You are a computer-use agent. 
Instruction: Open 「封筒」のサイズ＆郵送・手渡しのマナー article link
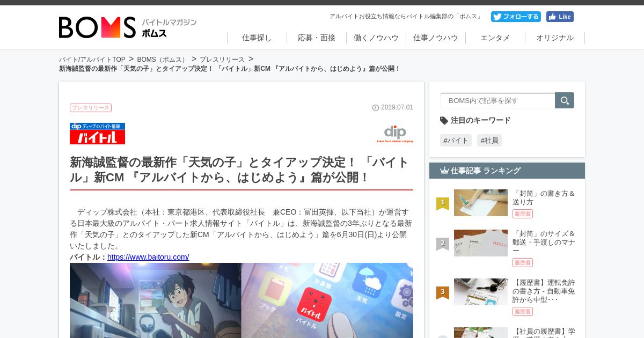544,242
